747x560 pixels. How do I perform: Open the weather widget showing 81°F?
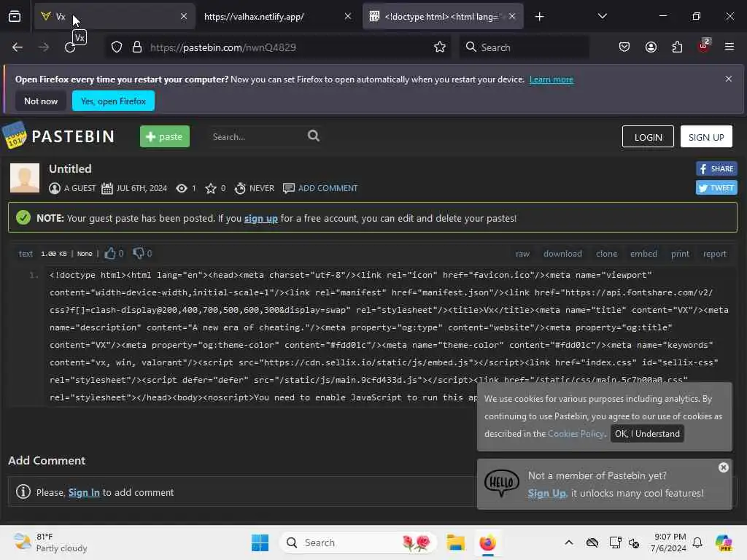click(50, 542)
